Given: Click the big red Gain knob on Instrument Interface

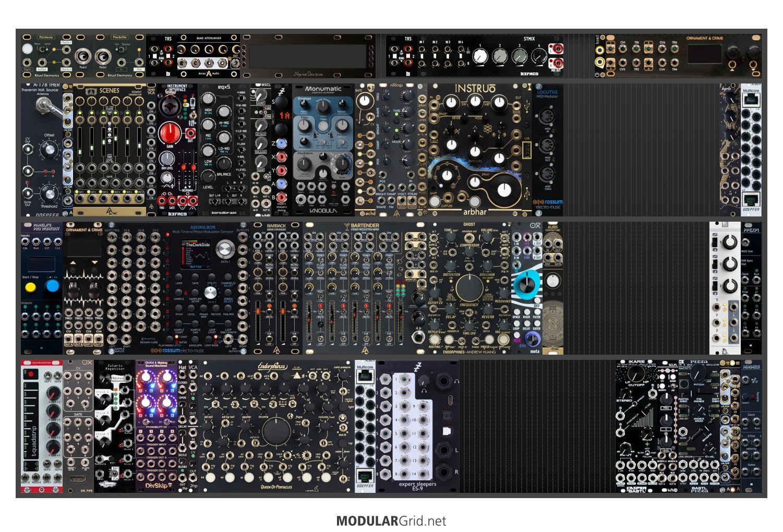Looking at the screenshot, I should 170,134.
